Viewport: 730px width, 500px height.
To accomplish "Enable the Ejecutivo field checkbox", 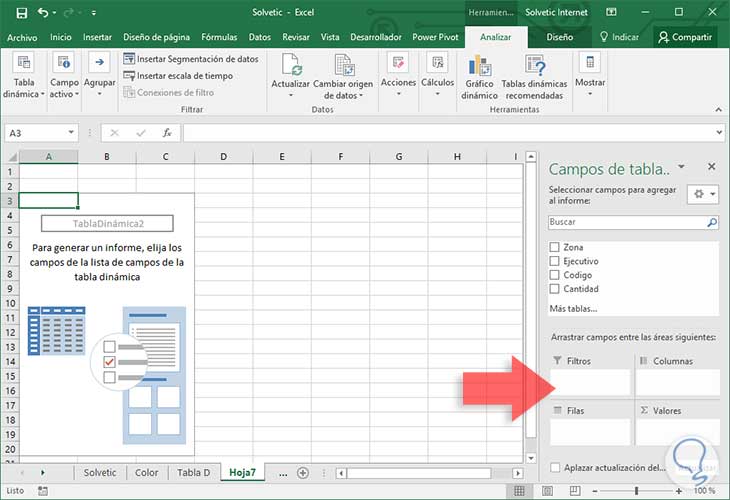I will [555, 261].
